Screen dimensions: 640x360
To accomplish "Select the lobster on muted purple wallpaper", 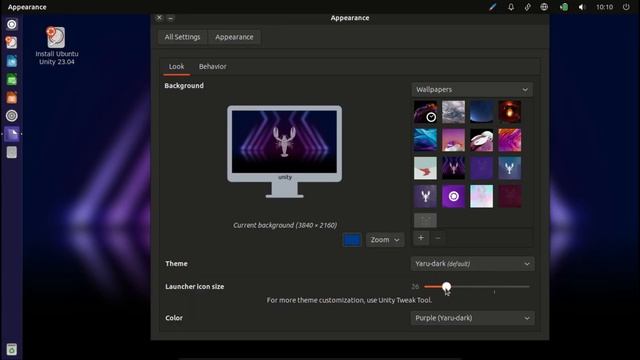I will click(425, 196).
